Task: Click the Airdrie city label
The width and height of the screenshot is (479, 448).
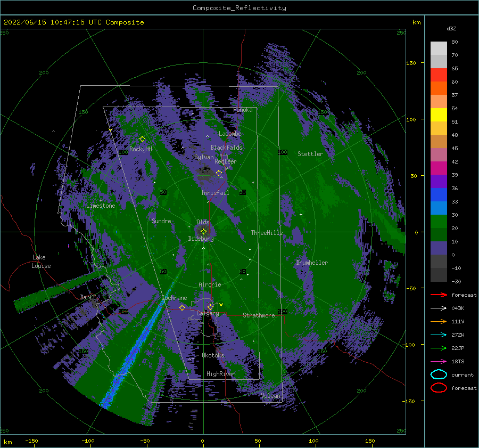Action: pos(210,284)
